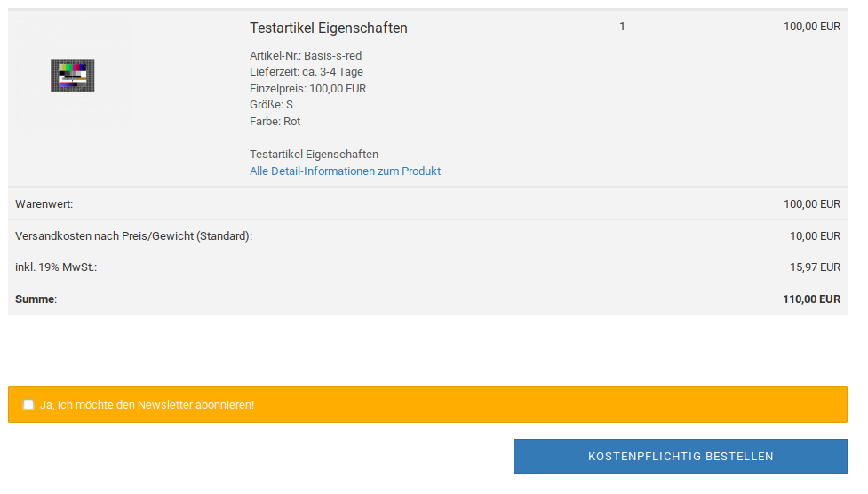Enable the newsletter subscription checkbox
Image resolution: width=868 pixels, height=494 pixels.
[28, 405]
